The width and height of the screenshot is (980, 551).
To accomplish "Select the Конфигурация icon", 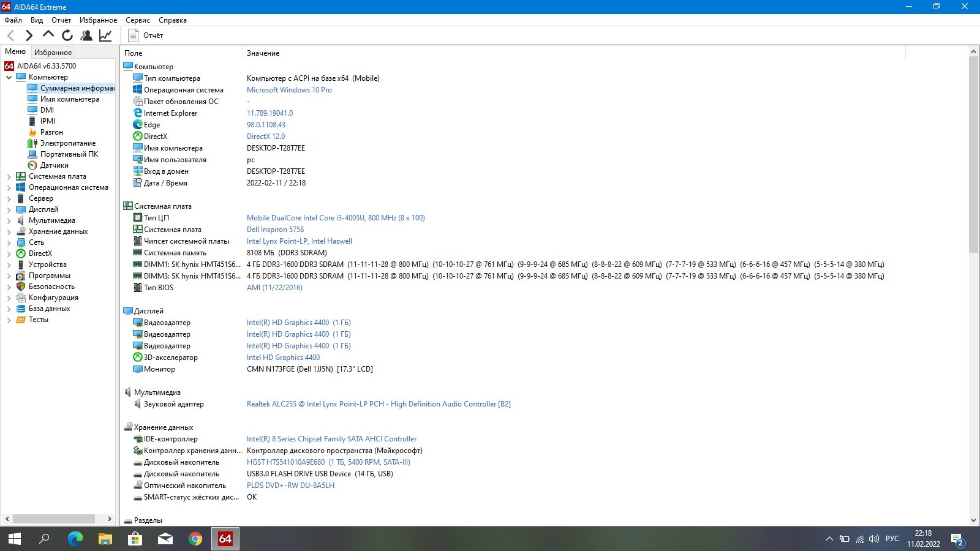I will [x=21, y=298].
